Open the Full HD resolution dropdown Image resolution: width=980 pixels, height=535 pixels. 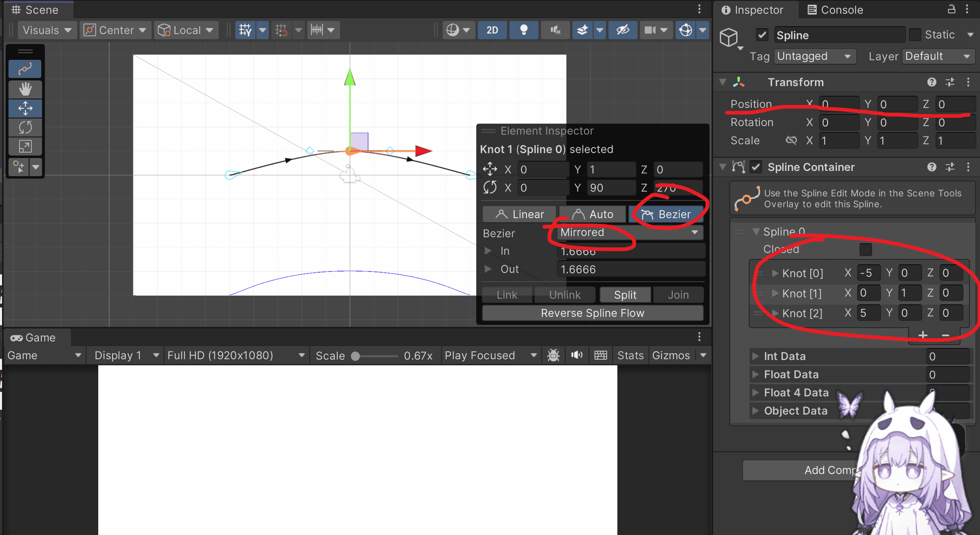coord(236,355)
